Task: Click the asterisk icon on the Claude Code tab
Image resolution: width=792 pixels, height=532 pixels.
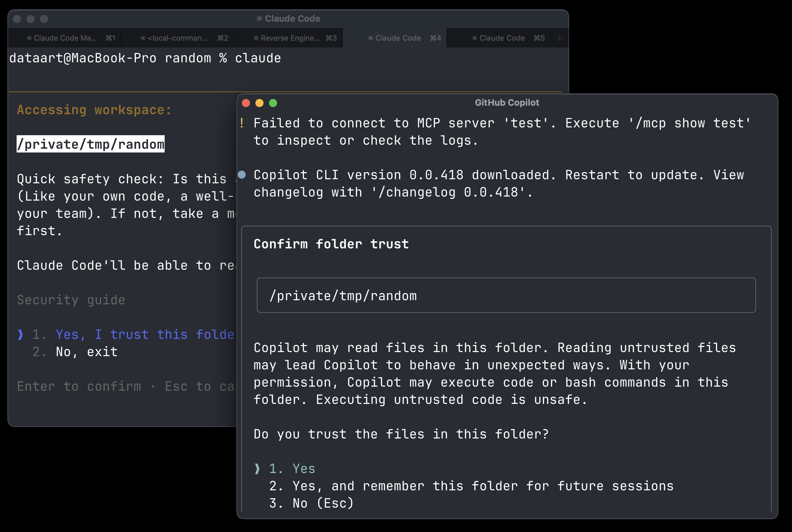Action: pos(370,38)
